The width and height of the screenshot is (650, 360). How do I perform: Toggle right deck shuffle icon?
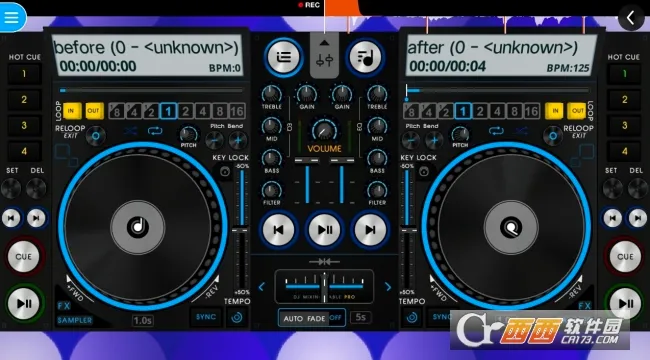pos(521,131)
